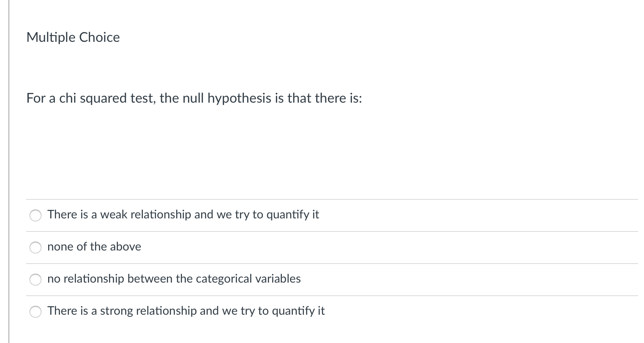The height and width of the screenshot is (343, 644).
Task: Click the strong relationship answer label
Action: pos(186,311)
